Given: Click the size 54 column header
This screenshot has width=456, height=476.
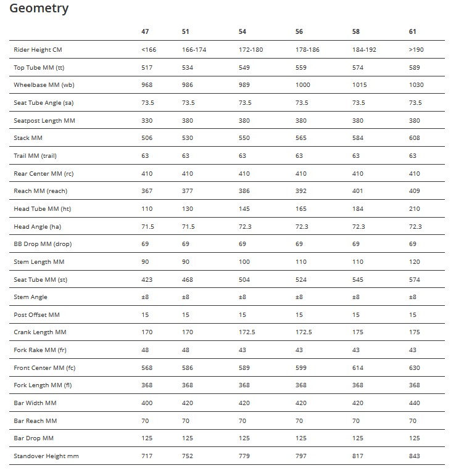Looking at the screenshot, I should [x=243, y=31].
